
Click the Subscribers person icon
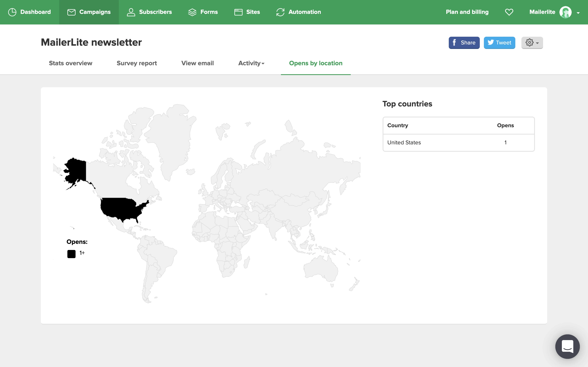[x=131, y=12]
